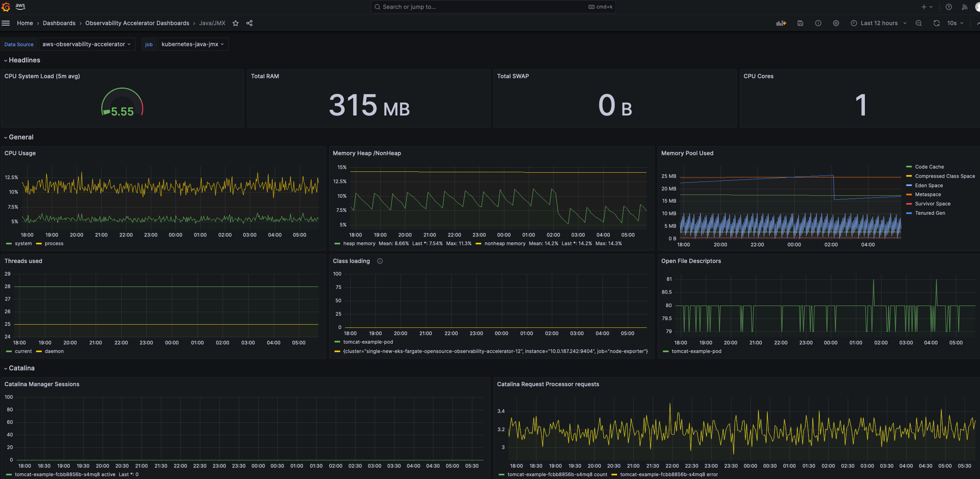Toggle the hamburger navigation menu

[x=6, y=23]
